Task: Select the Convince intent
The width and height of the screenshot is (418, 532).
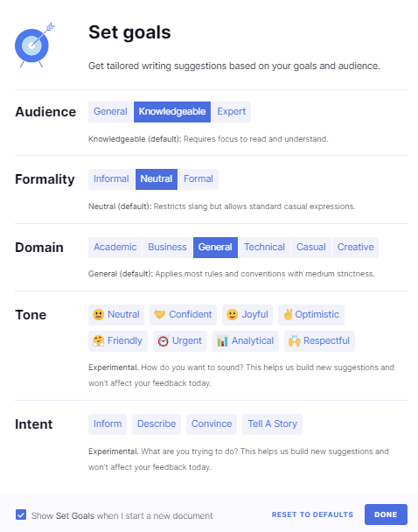Action: click(x=212, y=424)
